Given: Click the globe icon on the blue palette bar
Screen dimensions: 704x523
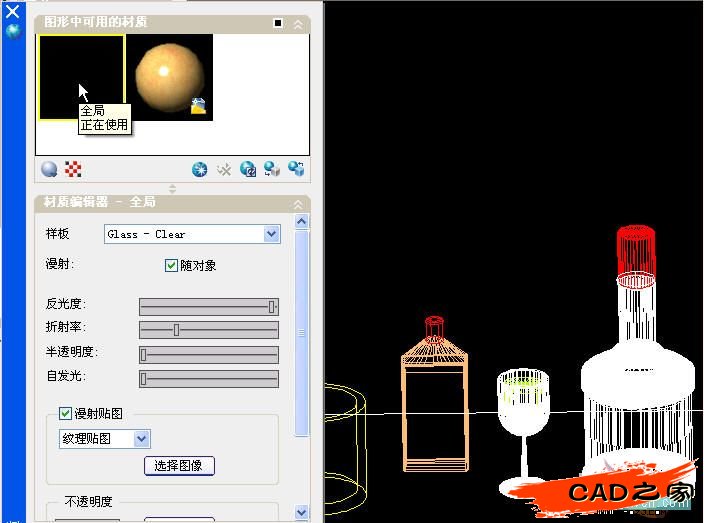Looking at the screenshot, I should point(13,30).
